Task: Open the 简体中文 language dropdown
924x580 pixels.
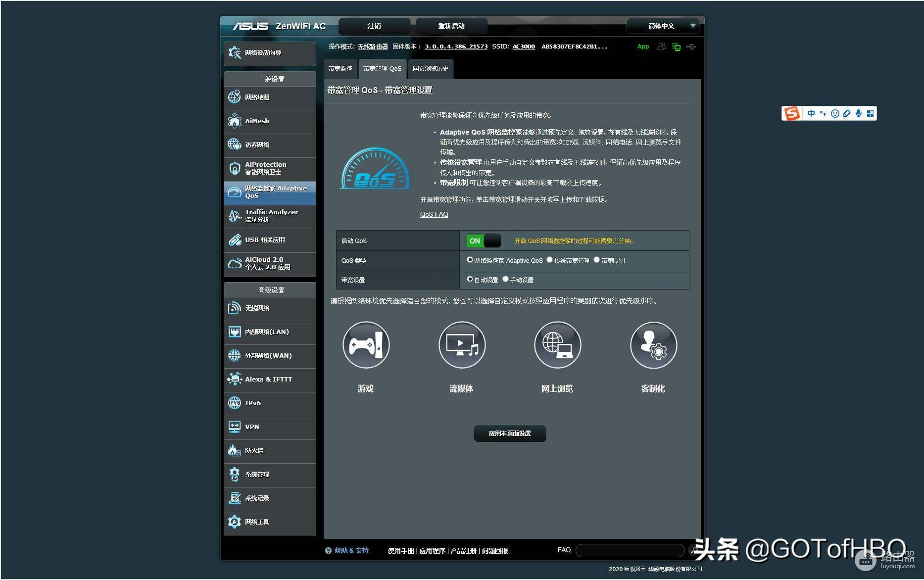Action: point(663,26)
